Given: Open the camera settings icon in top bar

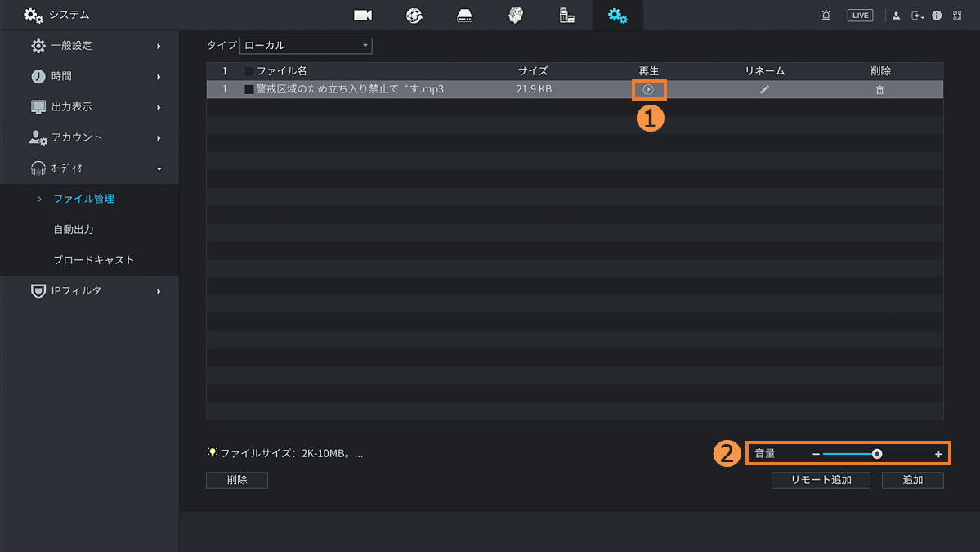Looking at the screenshot, I should click(363, 16).
